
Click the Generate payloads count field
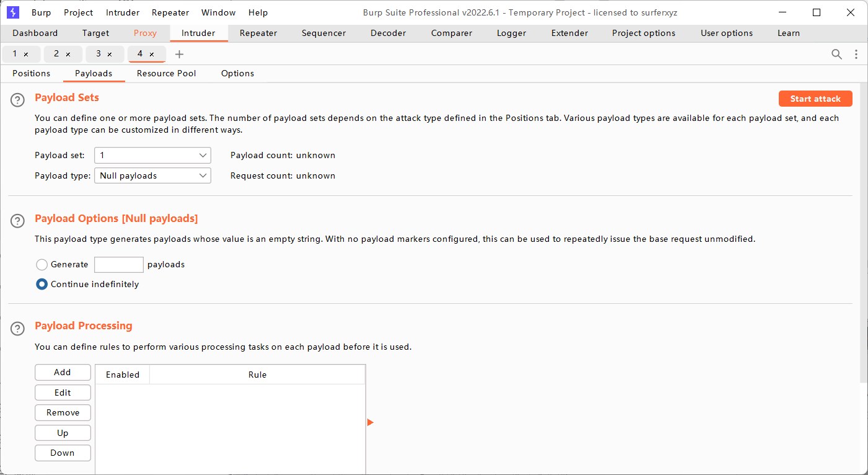[119, 265]
